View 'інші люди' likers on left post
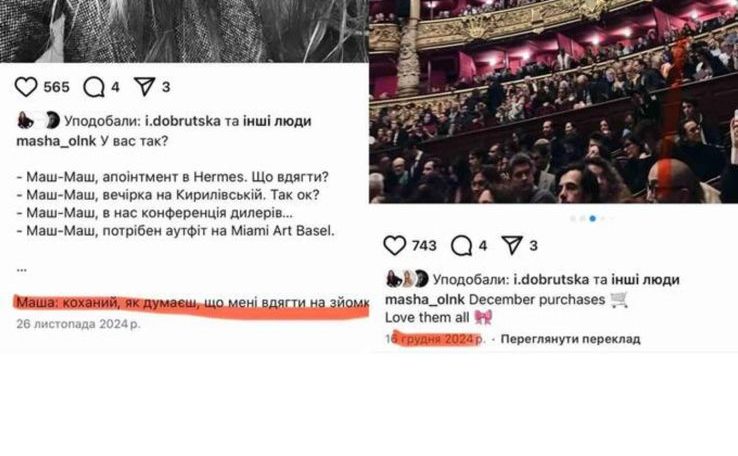Screen dimensions: 738x456 click(x=277, y=121)
